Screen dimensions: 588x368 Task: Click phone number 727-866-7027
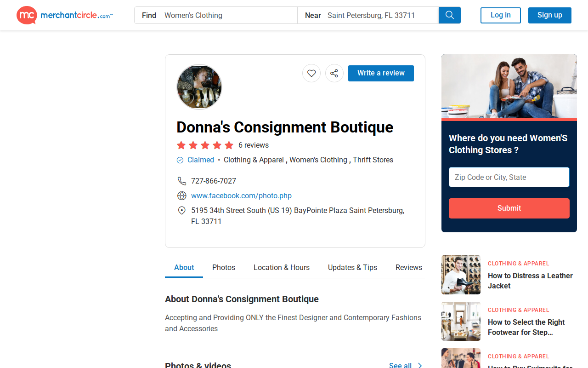[214, 181]
